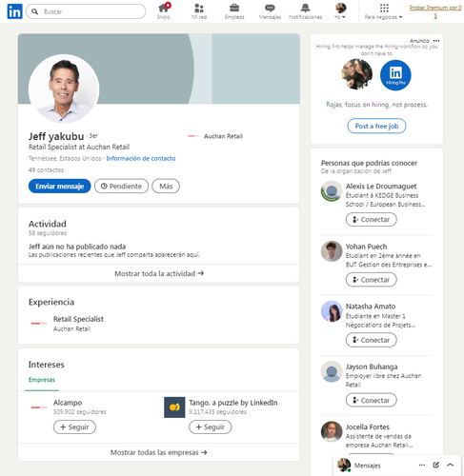Click Alcampo logo icon
Image resolution: width=464 pixels, height=476 pixels.
pyautogui.click(x=39, y=407)
